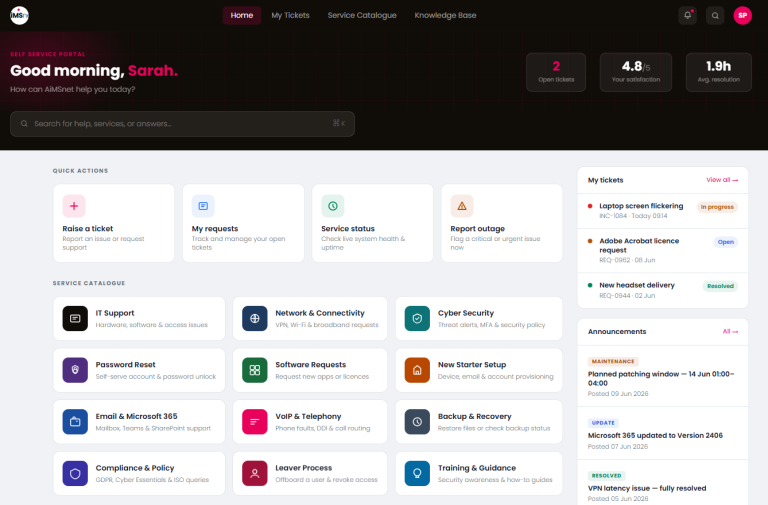The image size is (768, 505).
Task: Open the My Tickets tab
Action: point(290,15)
